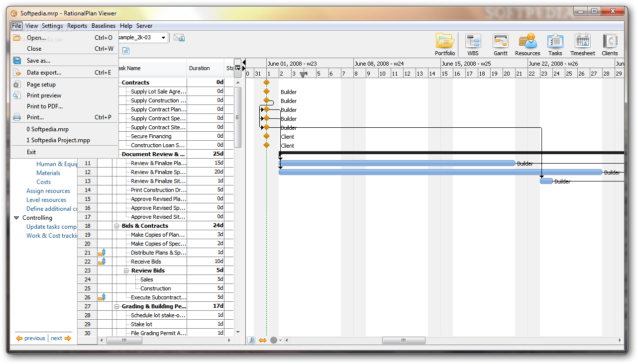Select Print preview in the File menu
The height and width of the screenshot is (364, 638).
tap(64, 95)
